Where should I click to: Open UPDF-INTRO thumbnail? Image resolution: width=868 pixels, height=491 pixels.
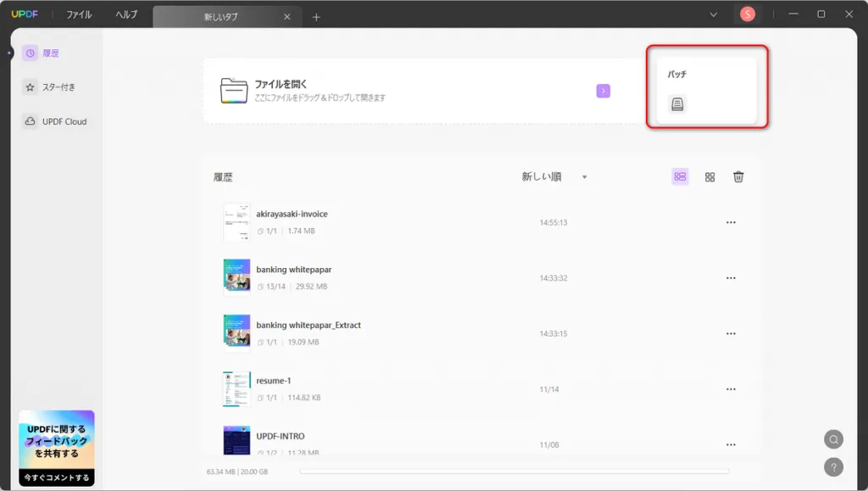pos(236,441)
